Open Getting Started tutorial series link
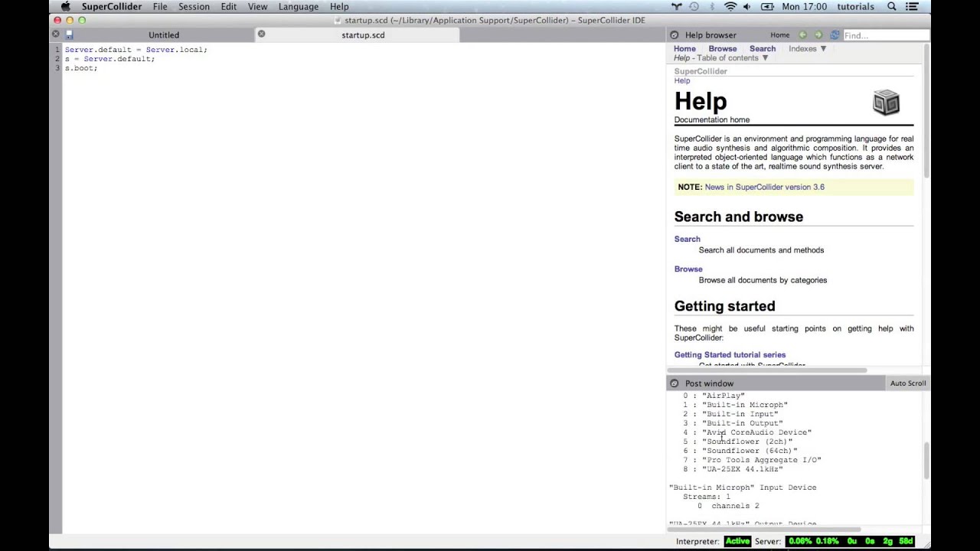Screen dimensions: 980x551 click(x=730, y=354)
